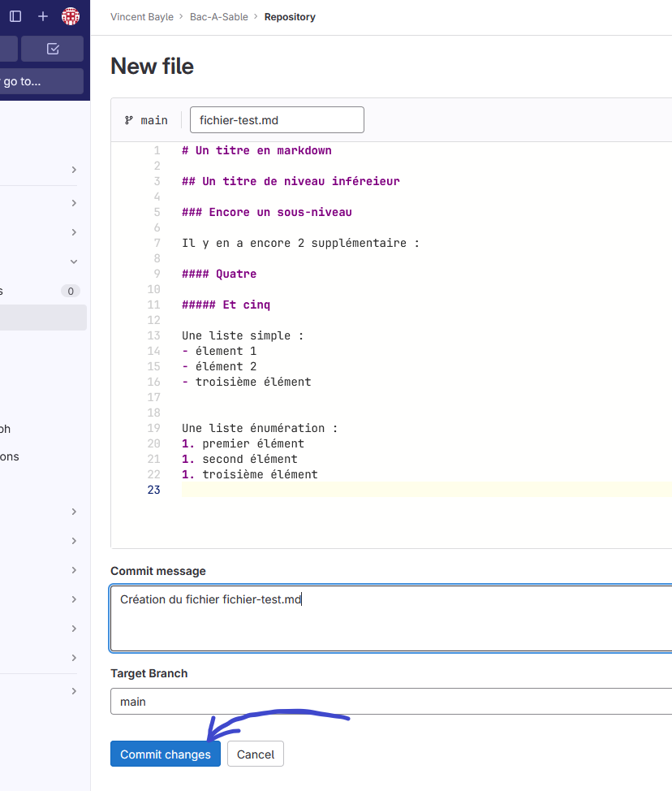The width and height of the screenshot is (672, 791).
Task: Edit the filename field fichier-test.md
Action: (x=277, y=119)
